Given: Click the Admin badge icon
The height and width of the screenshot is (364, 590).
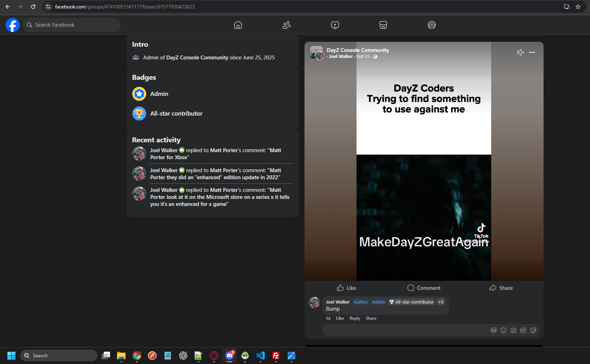Looking at the screenshot, I should pos(139,94).
